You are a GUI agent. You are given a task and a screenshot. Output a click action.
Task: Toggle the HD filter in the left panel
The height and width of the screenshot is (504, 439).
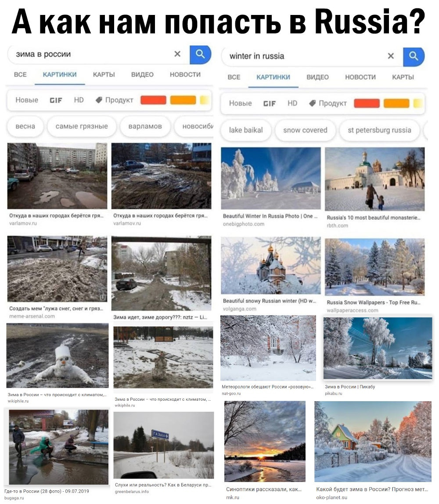[79, 100]
